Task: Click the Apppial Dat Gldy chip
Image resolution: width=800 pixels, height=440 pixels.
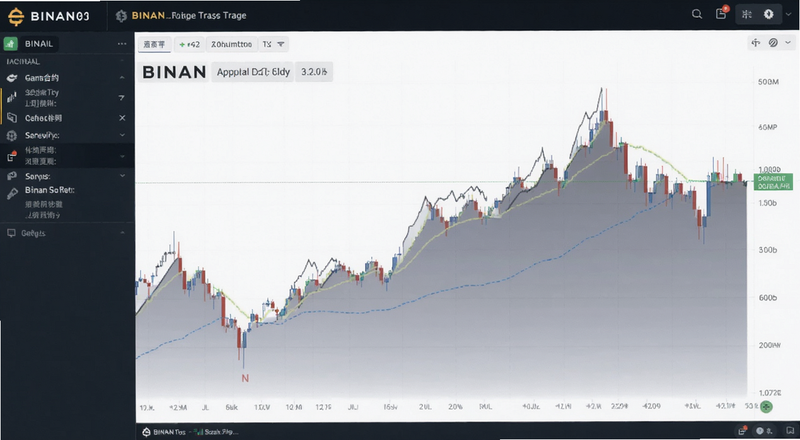Action: [x=253, y=72]
